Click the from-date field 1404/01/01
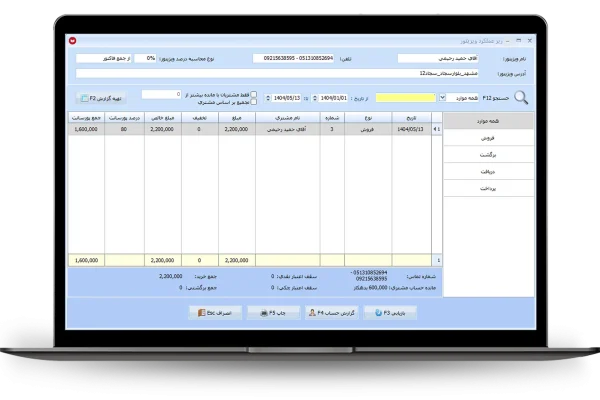600x400 pixels. (x=334, y=98)
